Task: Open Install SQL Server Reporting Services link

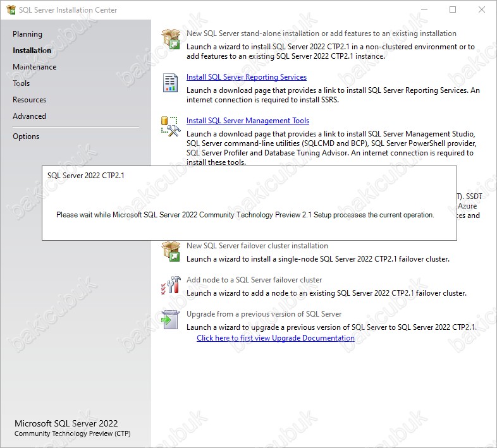Action: (247, 77)
